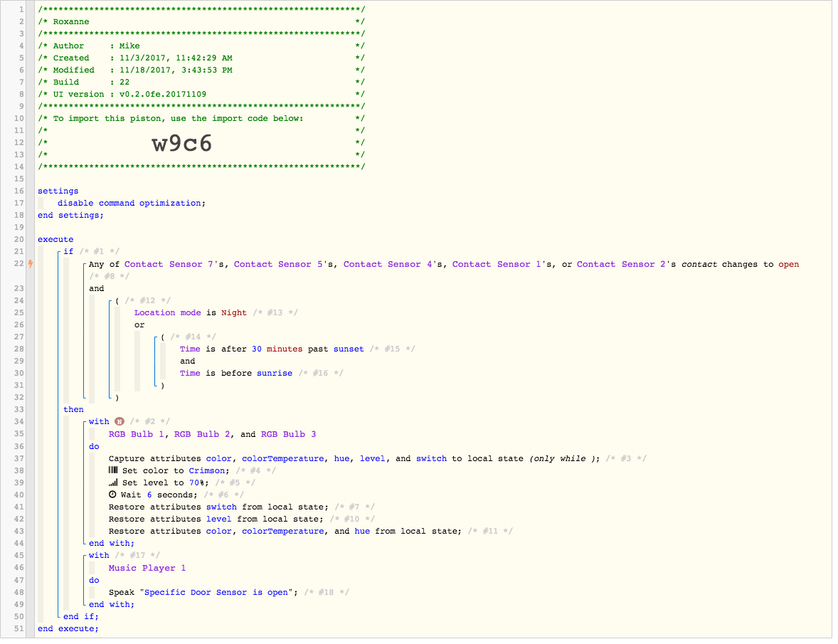
Task: Click the 'end if;' statement
Action: click(x=80, y=616)
